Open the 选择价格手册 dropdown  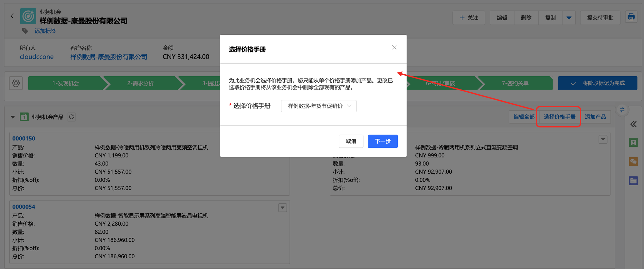point(318,106)
